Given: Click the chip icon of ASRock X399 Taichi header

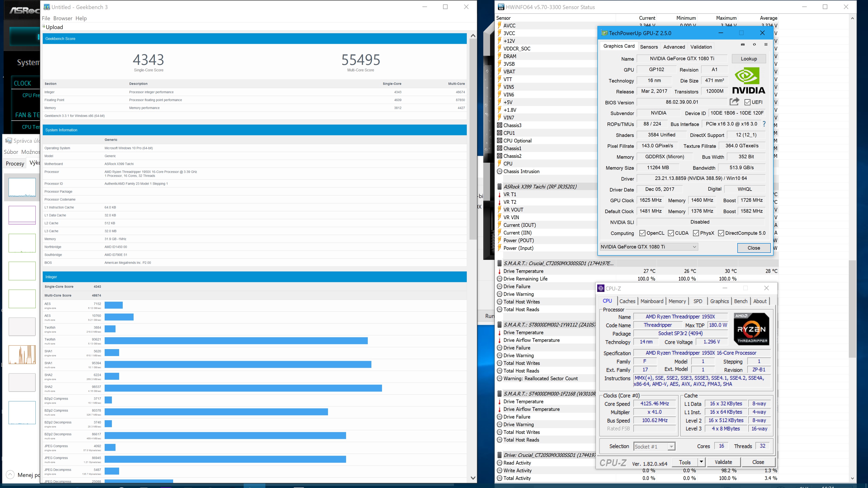Looking at the screenshot, I should (x=499, y=187).
